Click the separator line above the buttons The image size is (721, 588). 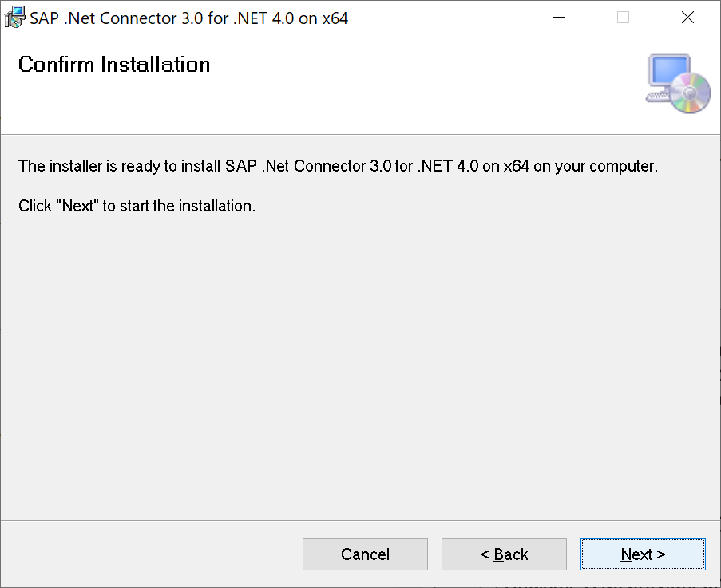pos(359,520)
